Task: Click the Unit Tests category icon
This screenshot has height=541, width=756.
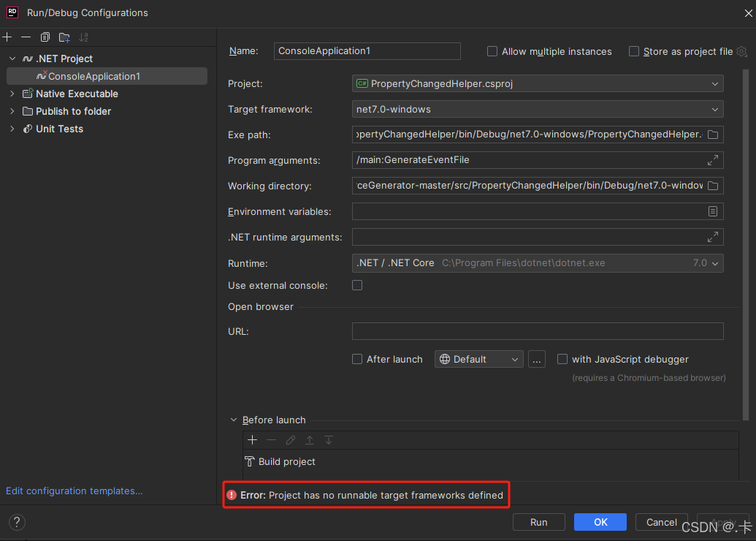Action: [28, 129]
